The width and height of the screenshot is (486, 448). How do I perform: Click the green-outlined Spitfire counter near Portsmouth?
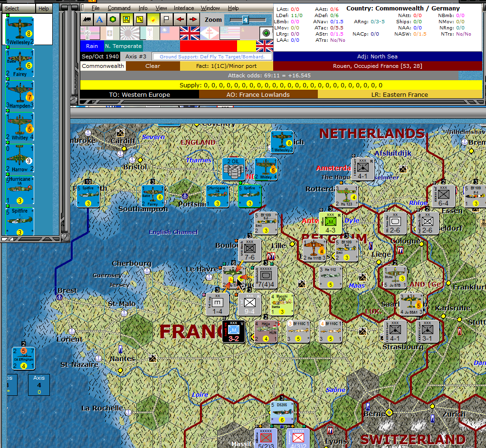coord(249,196)
